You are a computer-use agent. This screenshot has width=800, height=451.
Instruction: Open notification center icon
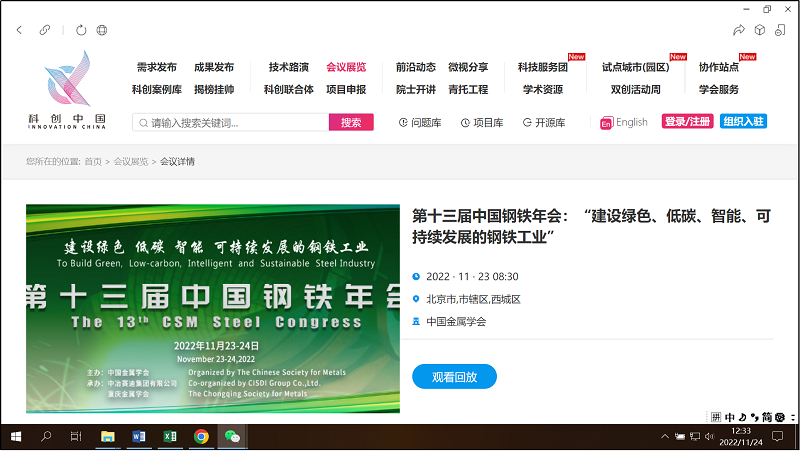[x=777, y=436]
